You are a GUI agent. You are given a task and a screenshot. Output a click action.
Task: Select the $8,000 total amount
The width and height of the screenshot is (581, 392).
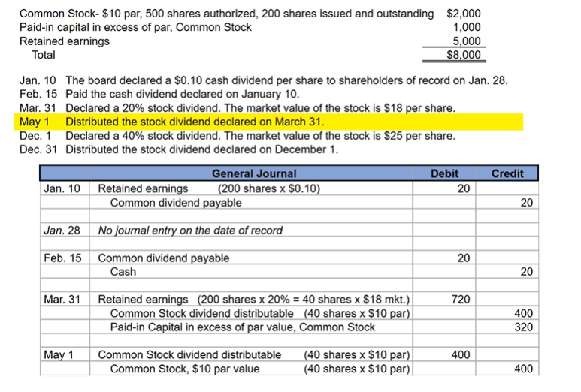pos(463,55)
